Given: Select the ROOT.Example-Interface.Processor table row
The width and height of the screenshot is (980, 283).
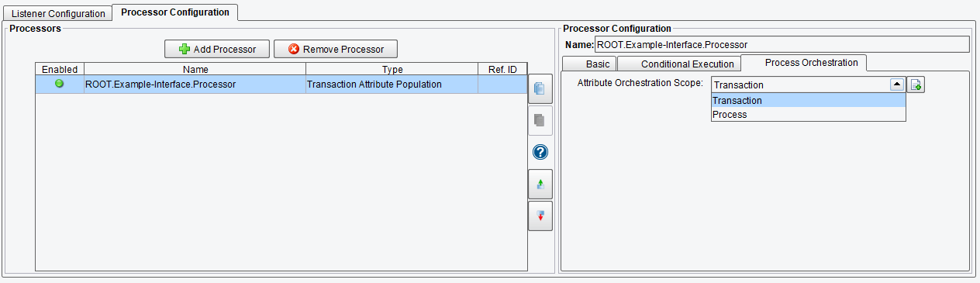Looking at the screenshot, I should (281, 84).
